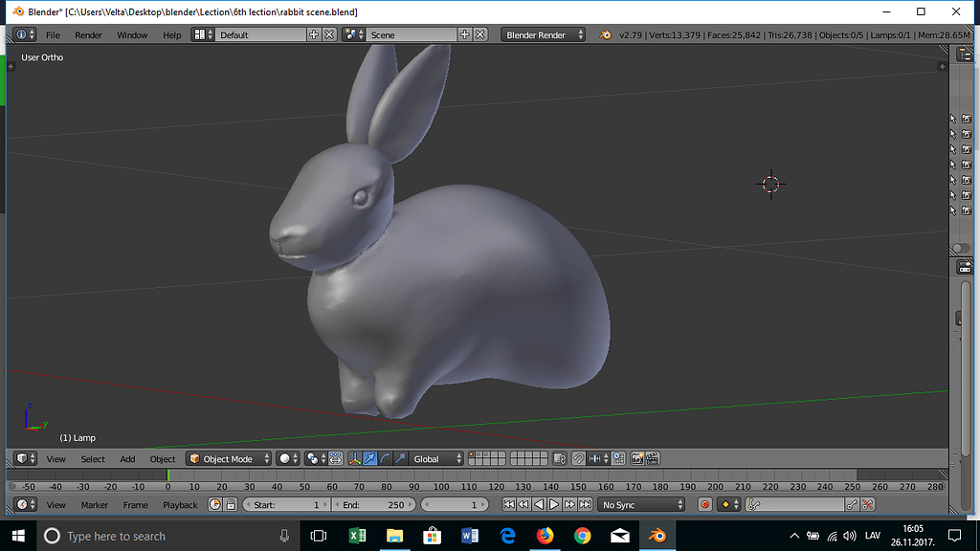This screenshot has height=551, width=980.
Task: Click the OpenGL render image camera icon
Action: (x=637, y=459)
